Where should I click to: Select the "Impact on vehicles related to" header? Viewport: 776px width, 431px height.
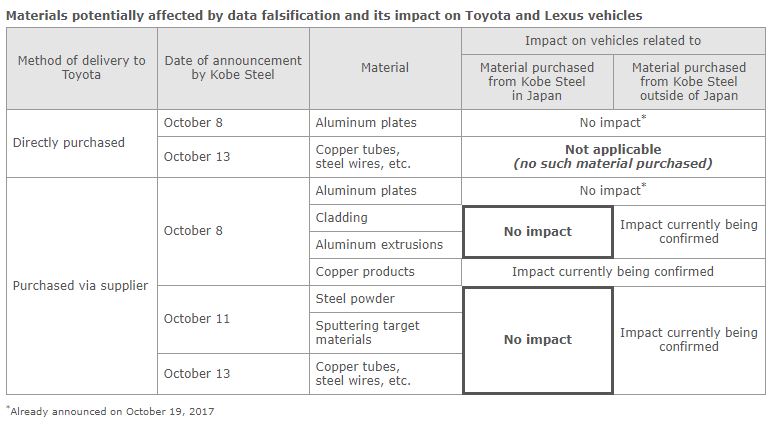[x=613, y=41]
